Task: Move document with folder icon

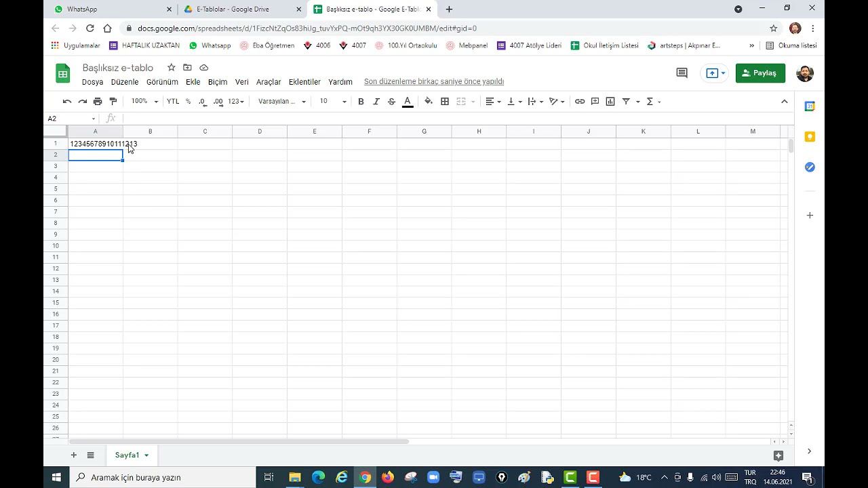Action: tap(187, 68)
